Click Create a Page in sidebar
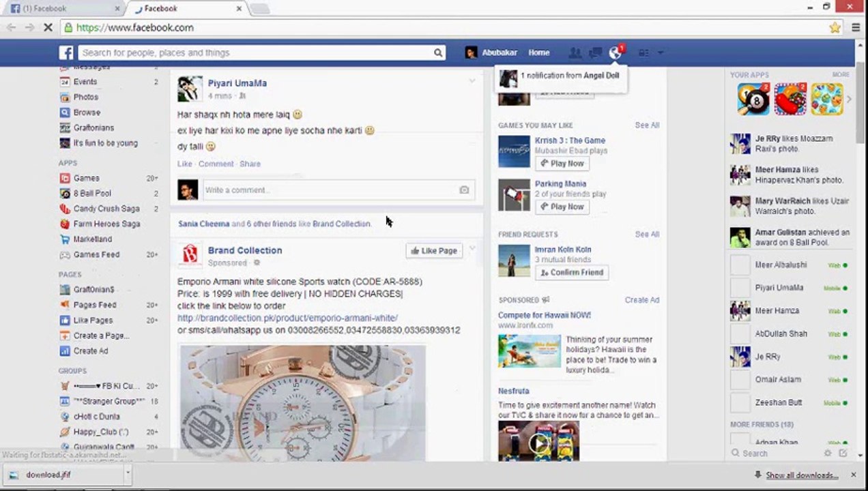Viewport: 868px width, 491px height. point(101,336)
